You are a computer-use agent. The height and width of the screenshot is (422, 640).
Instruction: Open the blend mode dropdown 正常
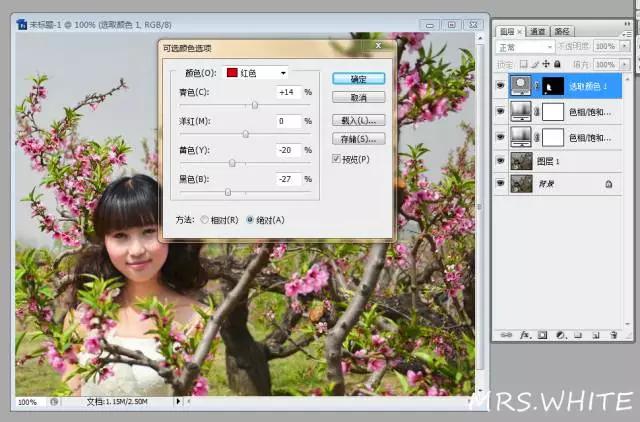point(525,47)
